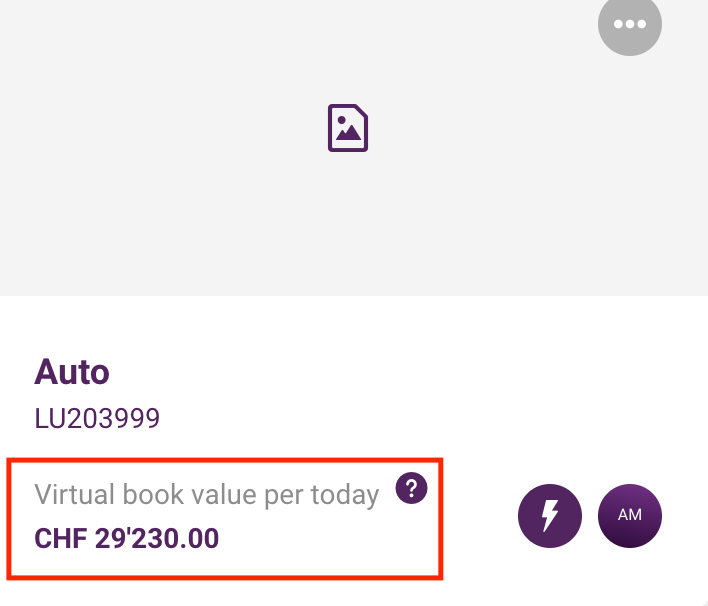The height and width of the screenshot is (606, 708).
Task: Click the grey photo placeholder area
Action: point(354,148)
